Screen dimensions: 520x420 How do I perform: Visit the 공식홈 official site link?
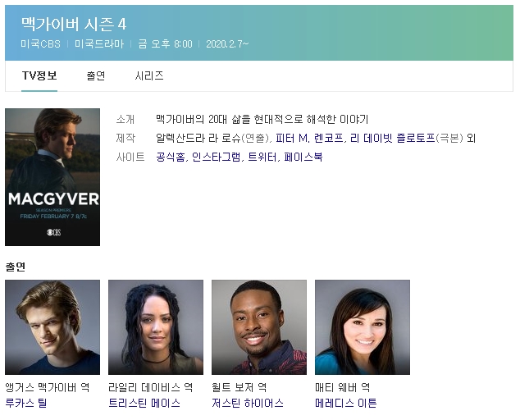[170, 157]
